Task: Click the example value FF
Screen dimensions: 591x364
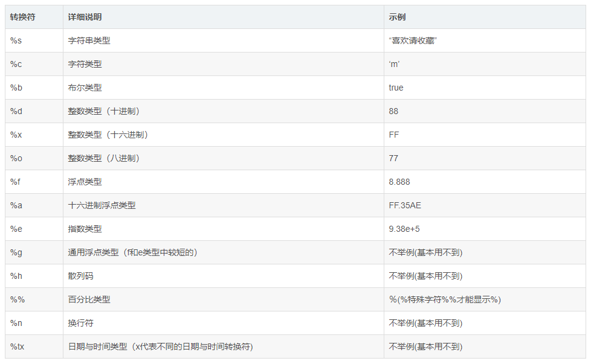Action: (x=394, y=135)
